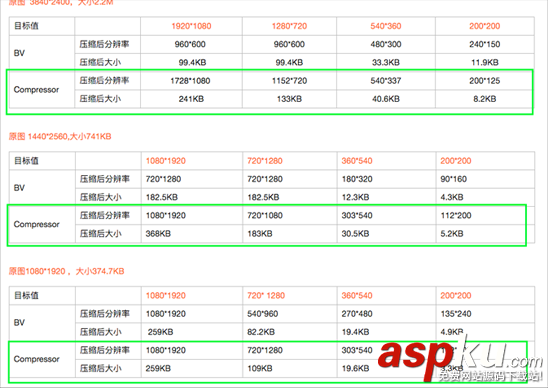This screenshot has height=388, width=548.
Task: Click the 12.3KB BV size value
Action: 355,197
